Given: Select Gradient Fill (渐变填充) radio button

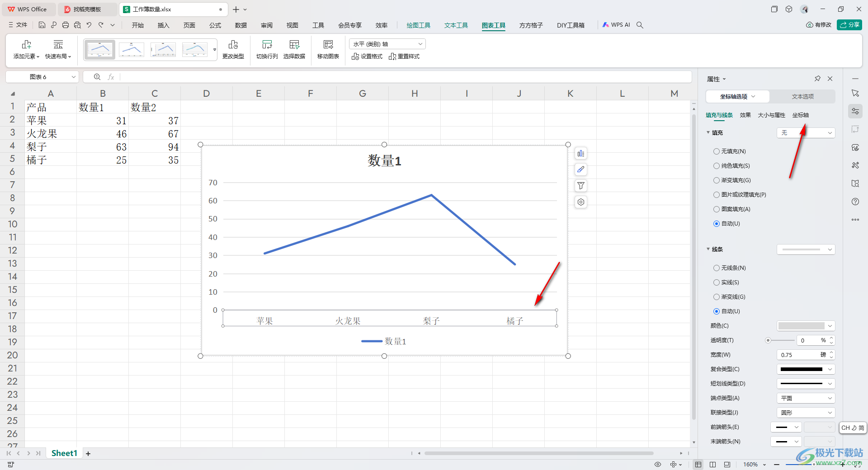Looking at the screenshot, I should coord(717,180).
